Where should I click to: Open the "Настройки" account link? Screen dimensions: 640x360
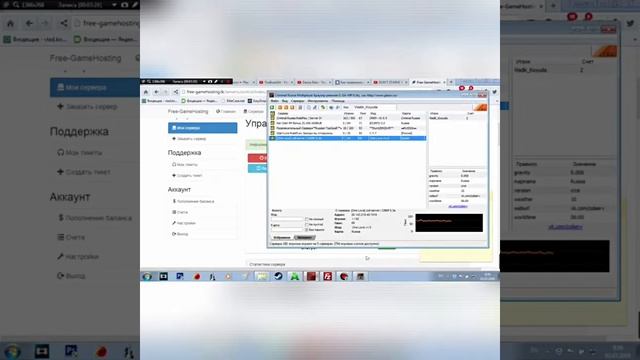(x=184, y=223)
